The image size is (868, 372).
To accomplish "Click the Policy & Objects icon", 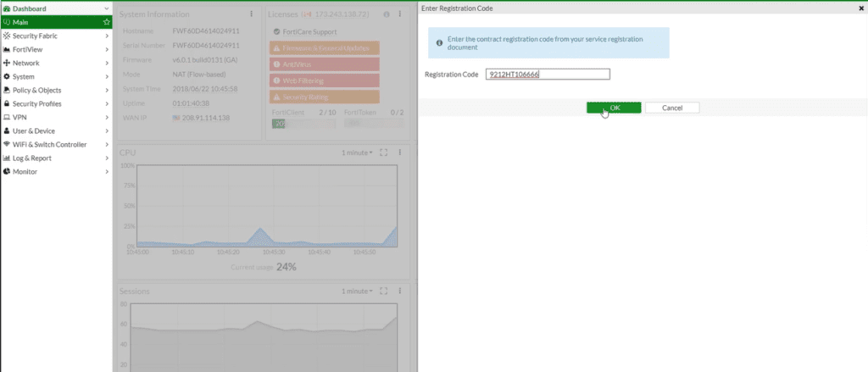I will coord(7,90).
